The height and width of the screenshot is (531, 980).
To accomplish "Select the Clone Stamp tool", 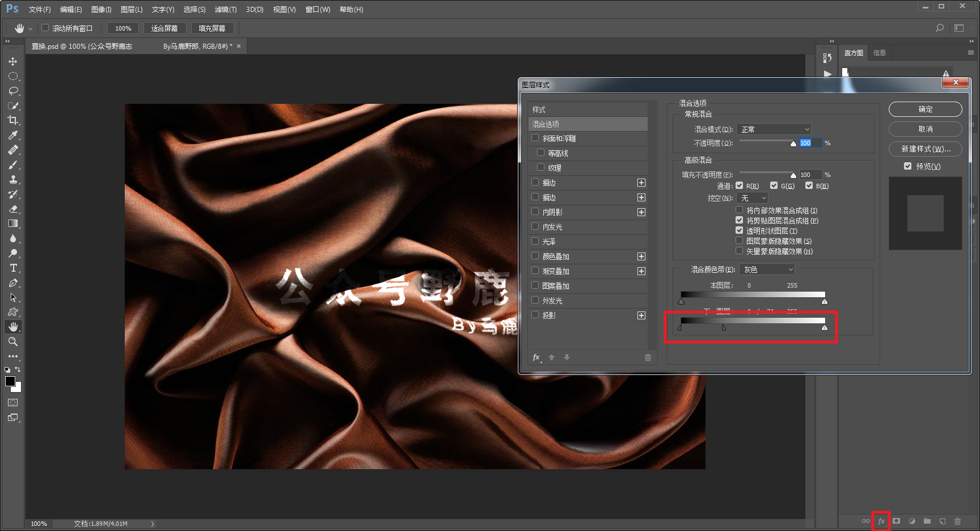I will [13, 179].
